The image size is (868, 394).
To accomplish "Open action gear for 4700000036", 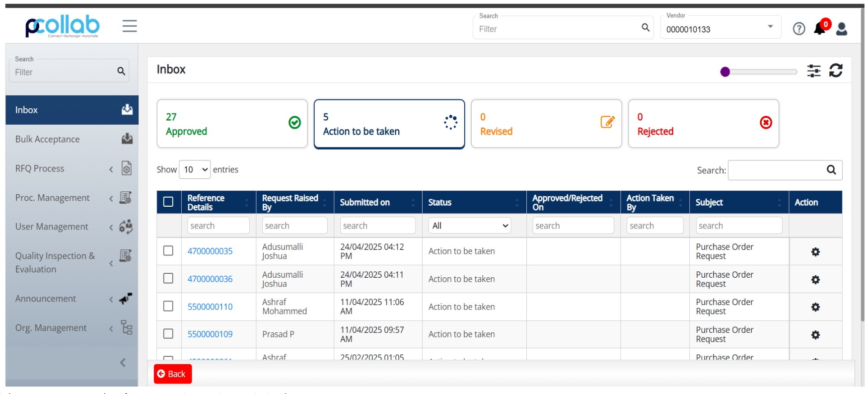I will click(815, 280).
